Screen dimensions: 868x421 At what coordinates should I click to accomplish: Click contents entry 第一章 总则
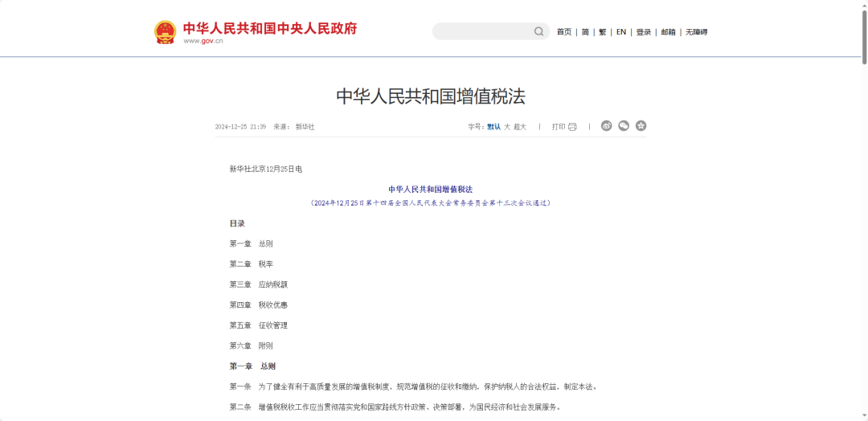252,244
